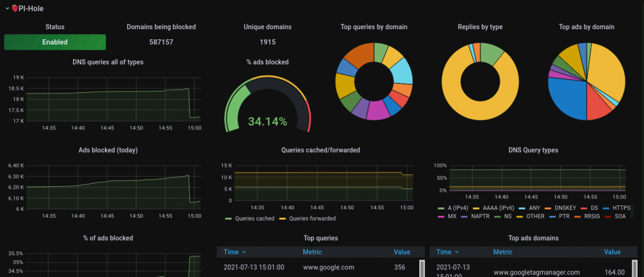Open the Top queries table title
The height and width of the screenshot is (277, 644).
coord(321,238)
